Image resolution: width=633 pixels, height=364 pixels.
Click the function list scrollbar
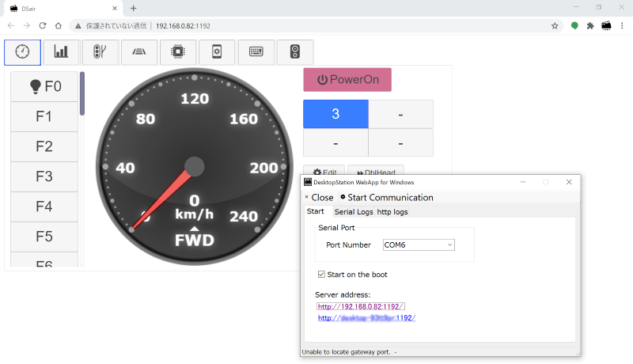[82, 95]
